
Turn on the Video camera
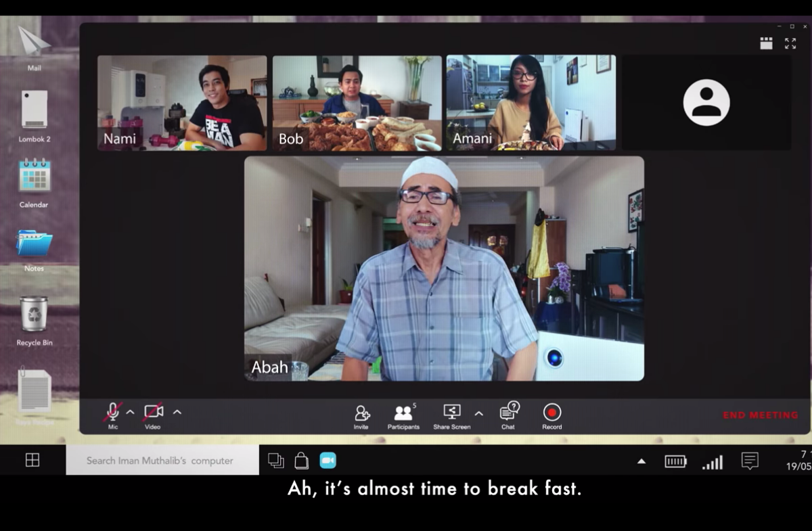coord(153,412)
